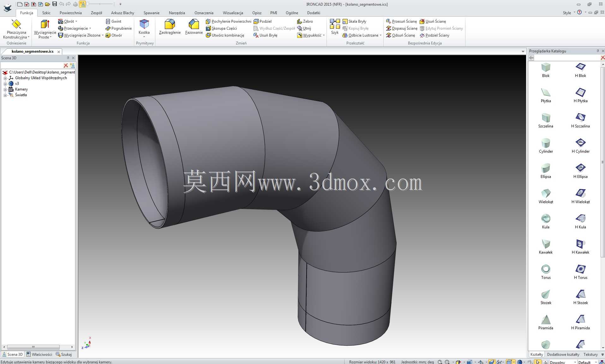Open Odbicie Lustrzane dropdown arrow
The width and height of the screenshot is (605, 364).
[380, 35]
